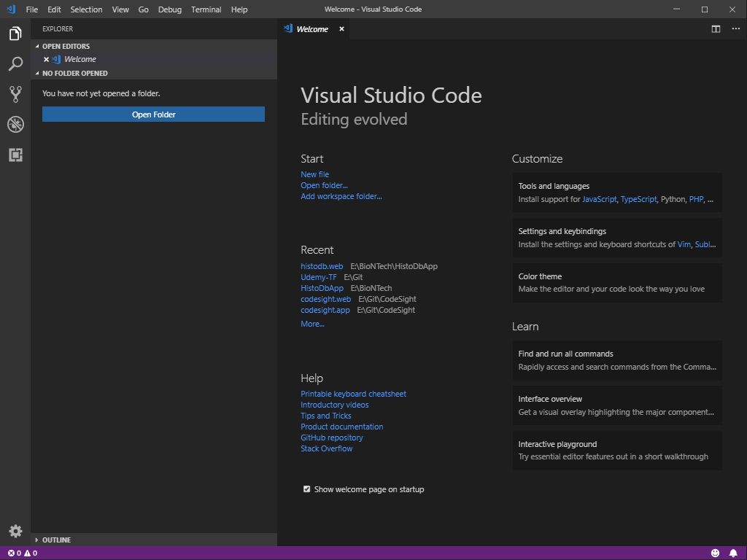Collapse the No Folder Opened section

tap(37, 74)
